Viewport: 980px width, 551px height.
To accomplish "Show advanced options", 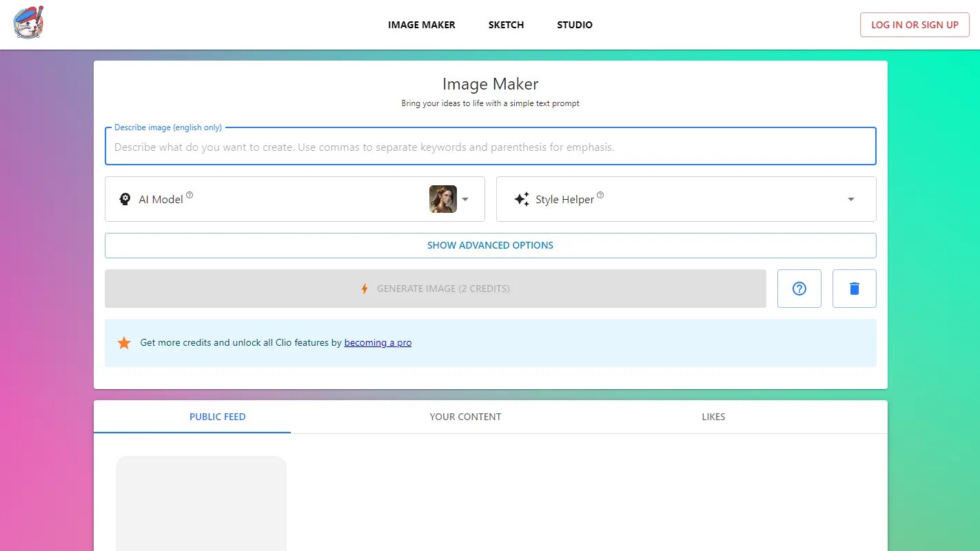I will coord(491,245).
